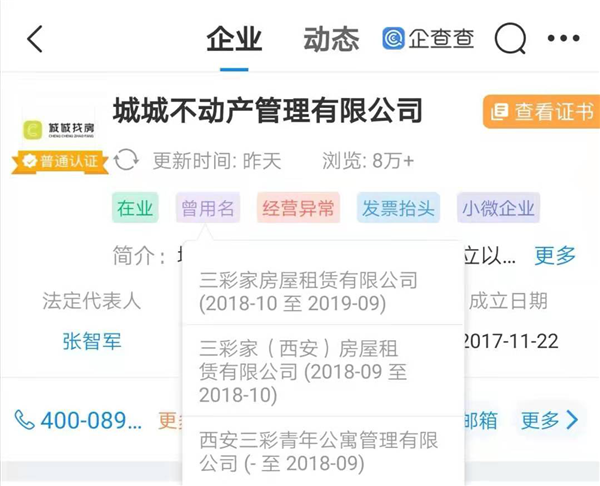Tap the phone handset icon
The height and width of the screenshot is (486, 600).
[24, 420]
